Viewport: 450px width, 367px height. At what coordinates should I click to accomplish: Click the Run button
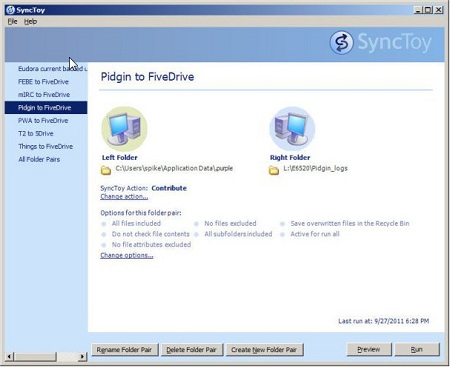pos(417,349)
